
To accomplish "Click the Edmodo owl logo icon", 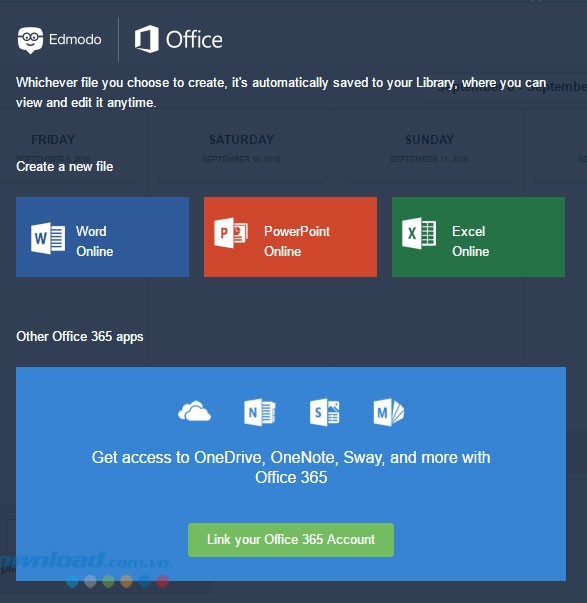I will [x=30, y=40].
